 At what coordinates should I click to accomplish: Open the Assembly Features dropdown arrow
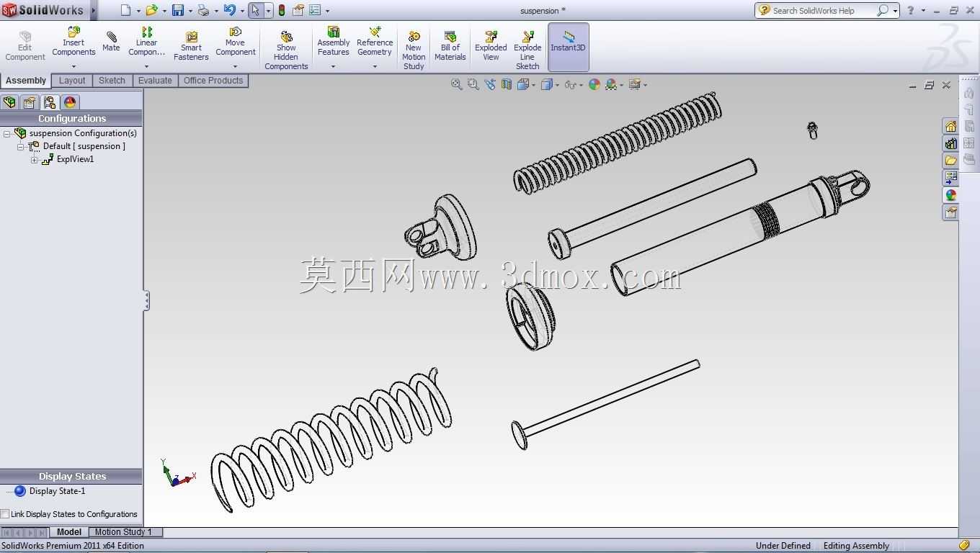(334, 67)
